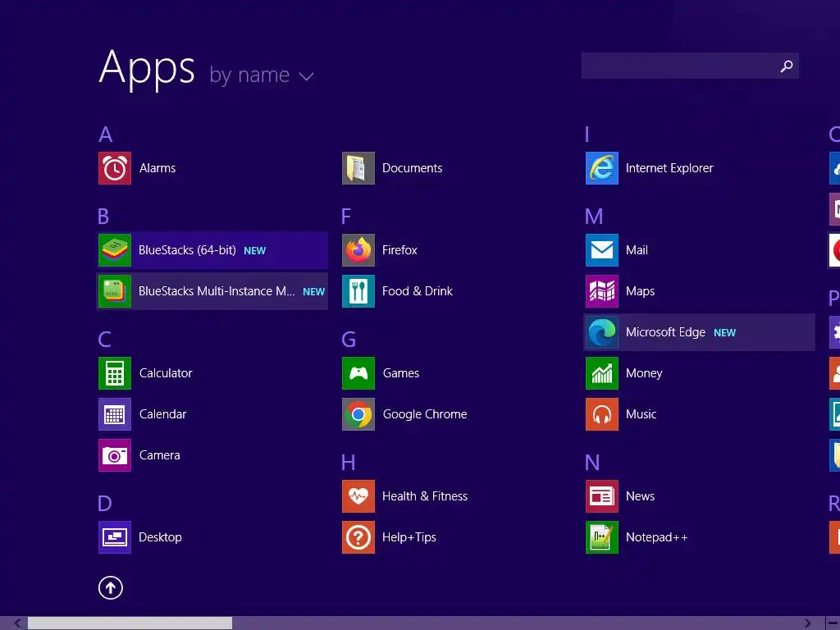
Task: Click the 'Notepad++' label text
Action: pyautogui.click(x=657, y=537)
